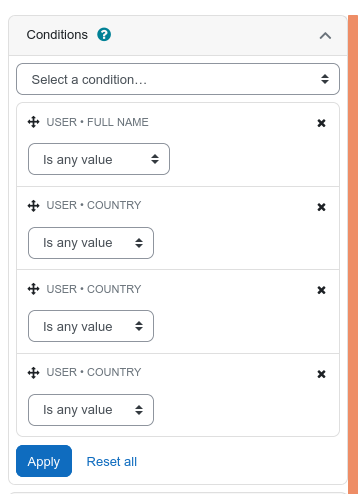Screen dimensions: 364x494
Task: Open the first Country 'Is any value' dropdown
Action: point(91,243)
